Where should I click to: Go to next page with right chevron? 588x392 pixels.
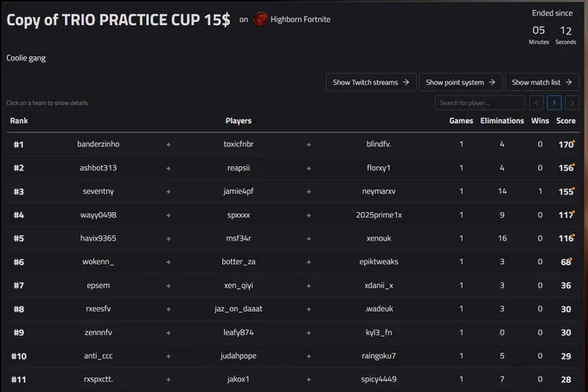572,103
